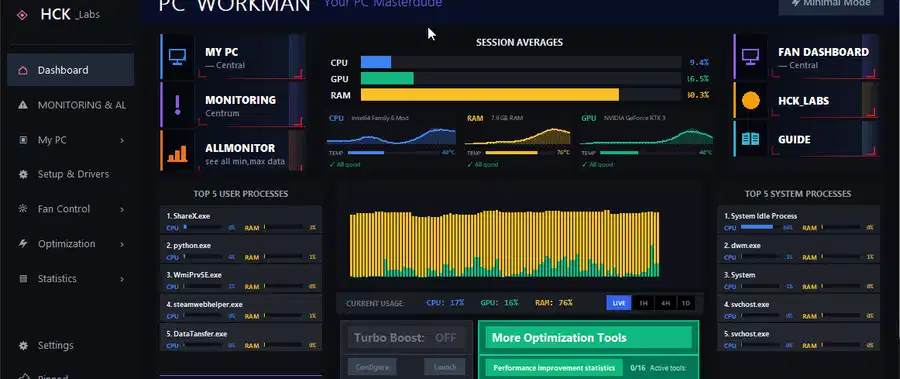Click the HCK Labs diamond logo icon
Screen dimensions: 900x379
(x=22, y=16)
